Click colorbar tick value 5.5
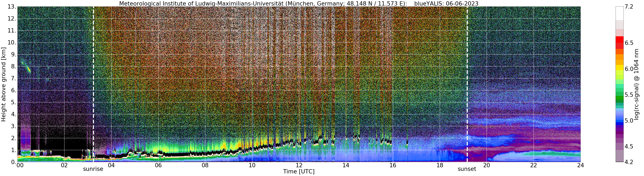The image size is (644, 176). (x=629, y=95)
